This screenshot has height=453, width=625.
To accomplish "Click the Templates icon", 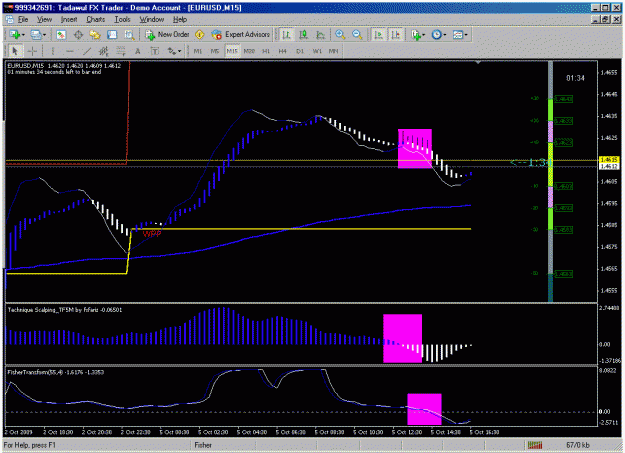I will pyautogui.click(x=458, y=35).
